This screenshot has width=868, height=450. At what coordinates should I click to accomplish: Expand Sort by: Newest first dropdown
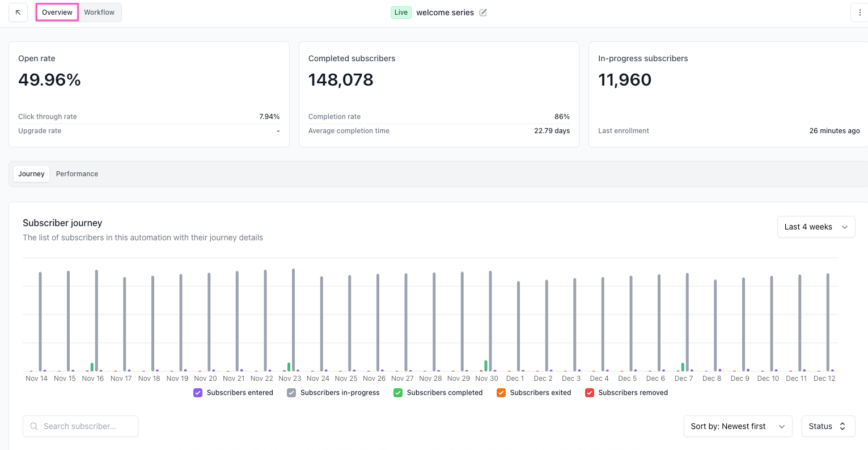point(737,426)
